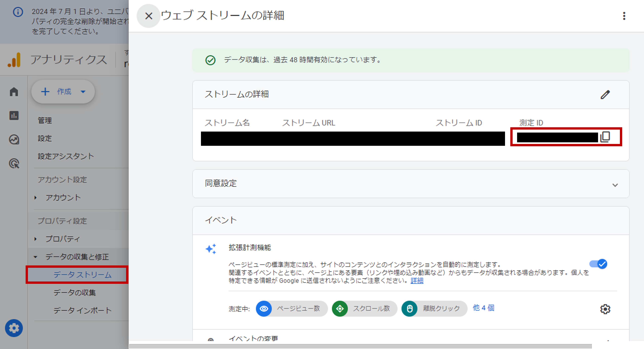Open the three-dot more options menu

coord(624,16)
